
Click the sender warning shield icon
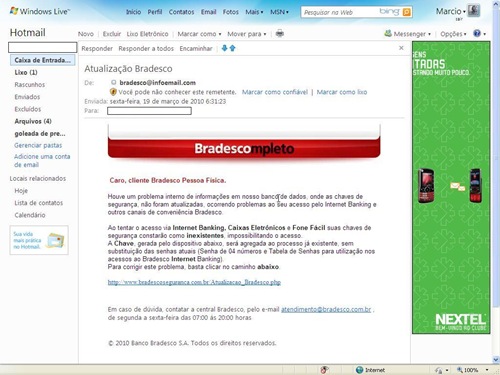click(x=113, y=92)
